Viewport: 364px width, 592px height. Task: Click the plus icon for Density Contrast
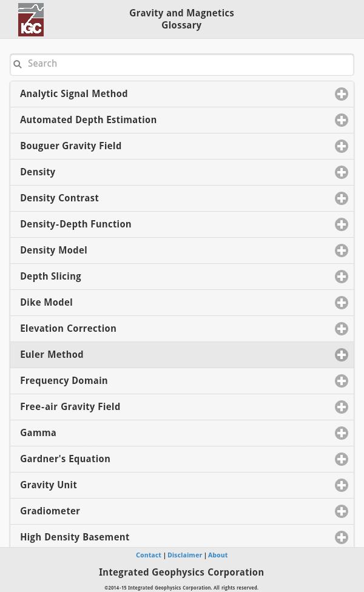pos(342,198)
